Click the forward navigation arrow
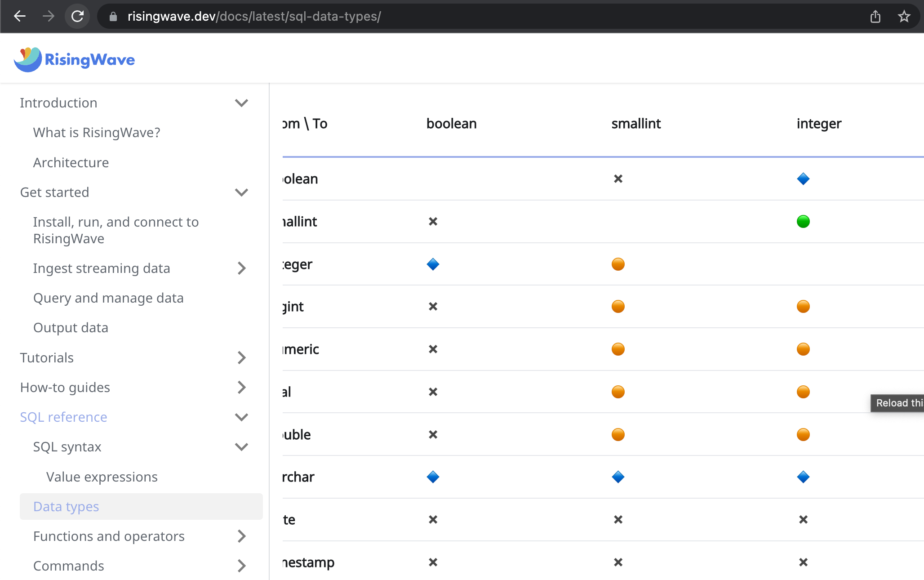This screenshot has width=924, height=580. [x=49, y=16]
